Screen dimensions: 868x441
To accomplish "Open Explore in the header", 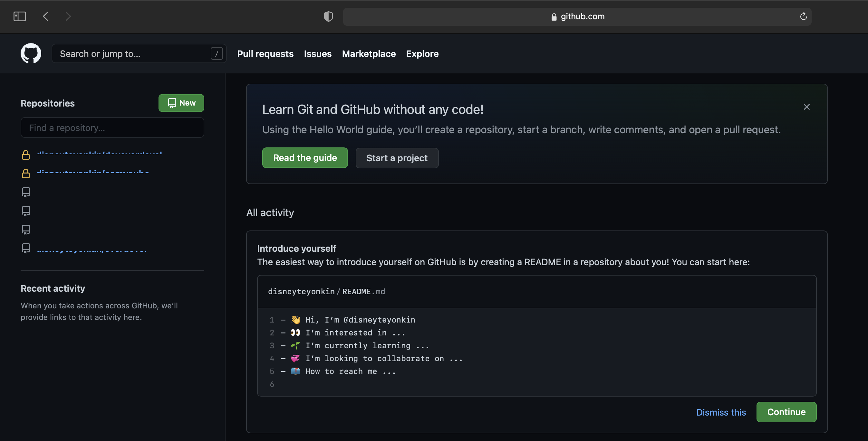I will [x=422, y=53].
